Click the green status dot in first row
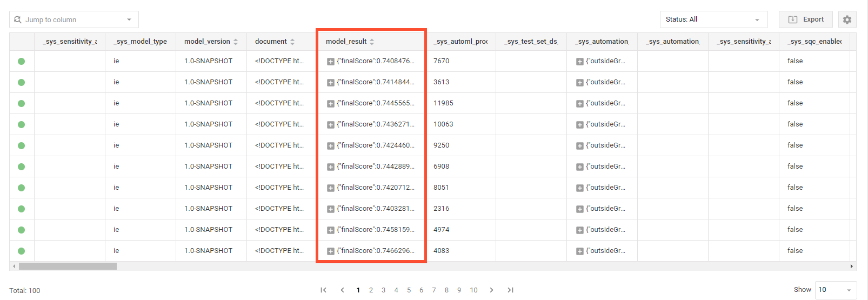868x300 pixels. click(22, 61)
